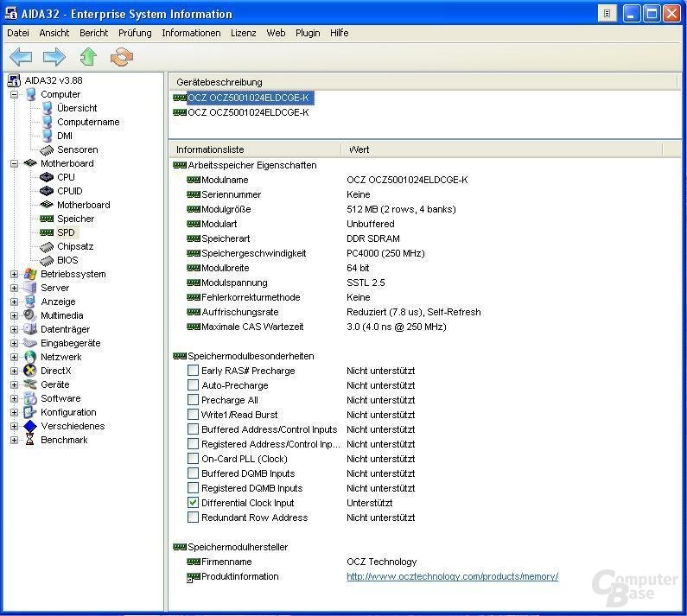Click the Informationsliste column header
Viewport: 687px width, 616px height.
click(256, 149)
